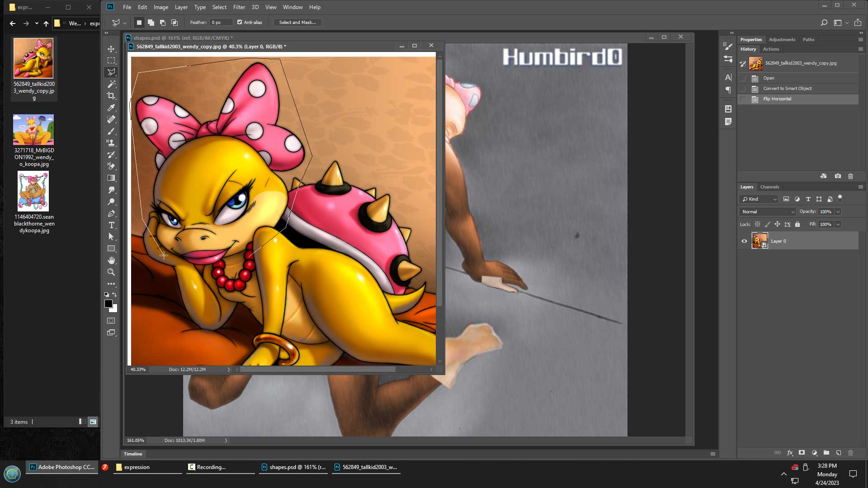Select the Eyedropper tool

[x=111, y=108]
